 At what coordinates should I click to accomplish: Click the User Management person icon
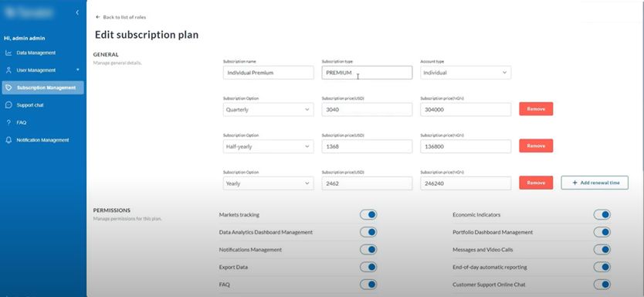point(8,70)
